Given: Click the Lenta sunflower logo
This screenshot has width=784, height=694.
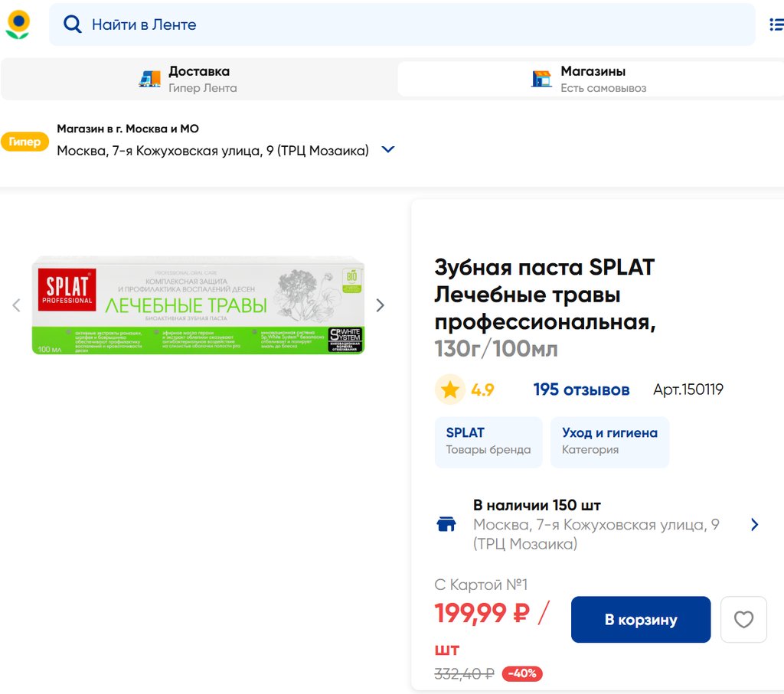Looking at the screenshot, I should [18, 24].
